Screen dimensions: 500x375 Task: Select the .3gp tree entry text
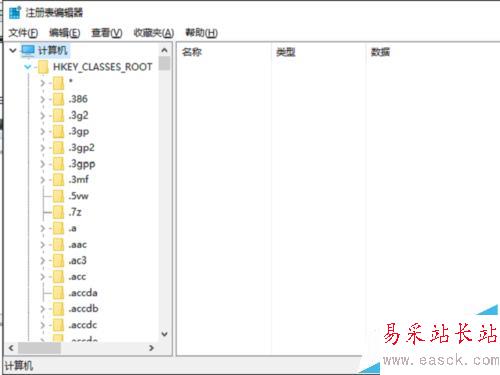[79, 132]
